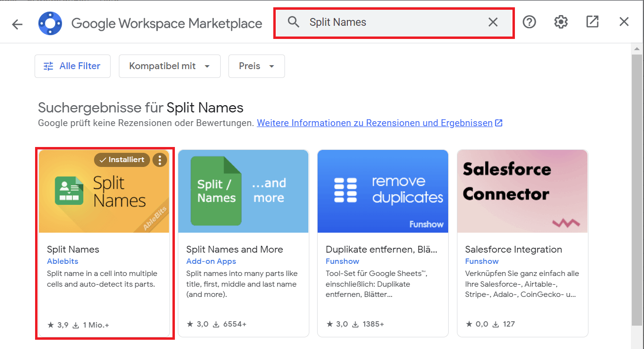Open Weitere Informationen zu Rezensionen link
Image resolution: width=644 pixels, height=349 pixels.
375,123
